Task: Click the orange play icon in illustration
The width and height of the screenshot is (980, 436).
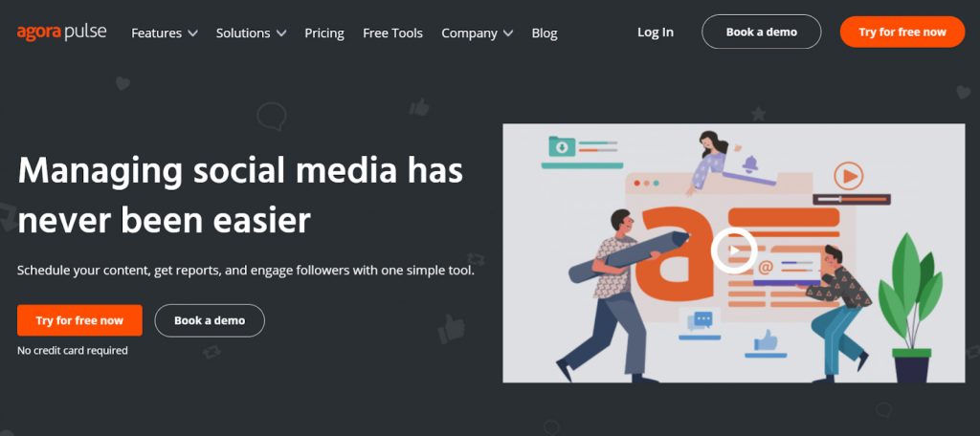Action: pos(848,176)
